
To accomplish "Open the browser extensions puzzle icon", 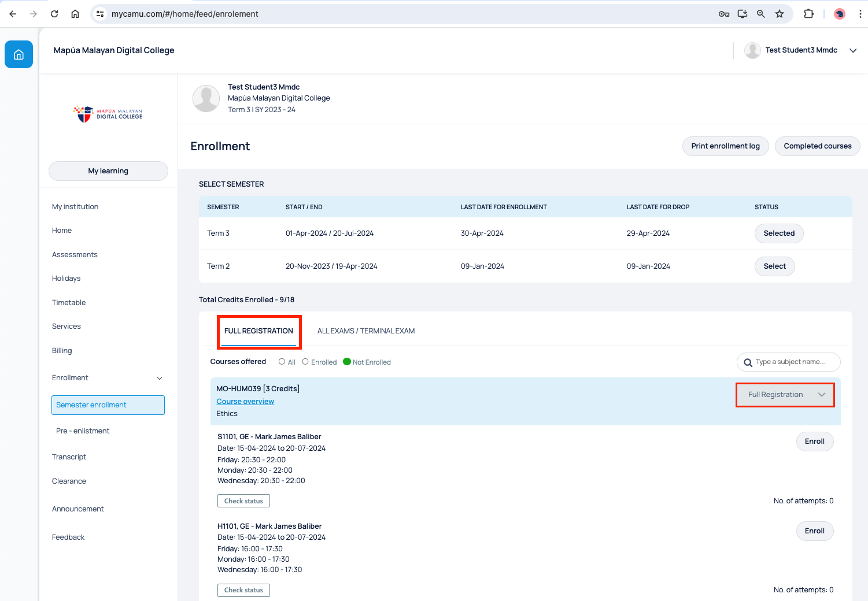I will point(808,14).
